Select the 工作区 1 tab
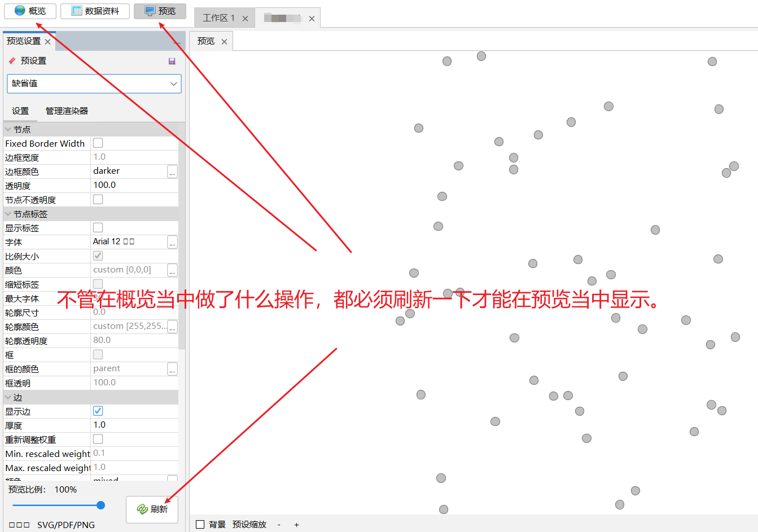Screen dimensions: 758x532 [x=219, y=17]
